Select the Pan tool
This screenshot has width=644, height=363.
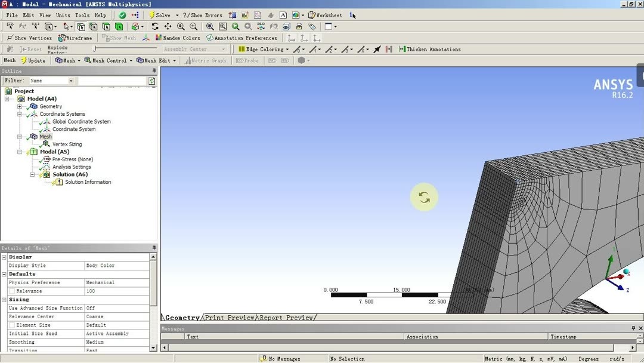coord(168,26)
